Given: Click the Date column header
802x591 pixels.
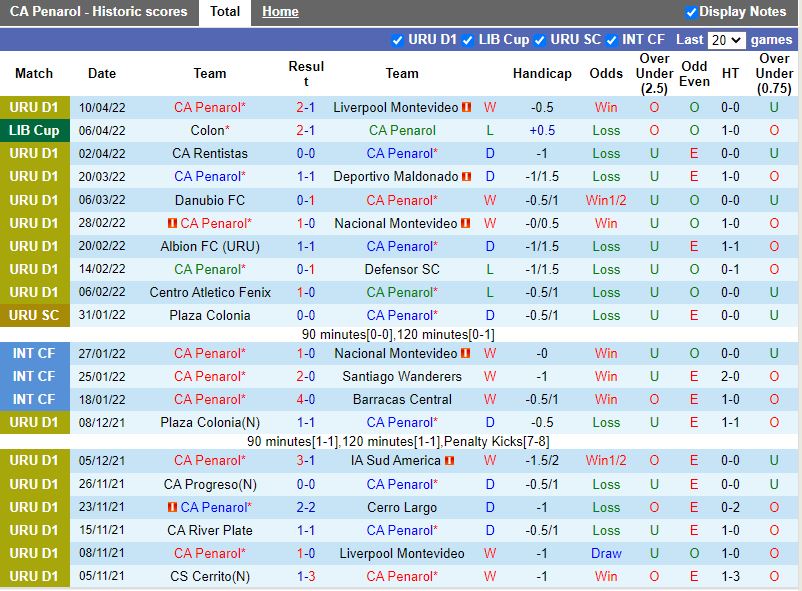Looking at the screenshot, I should point(102,74).
